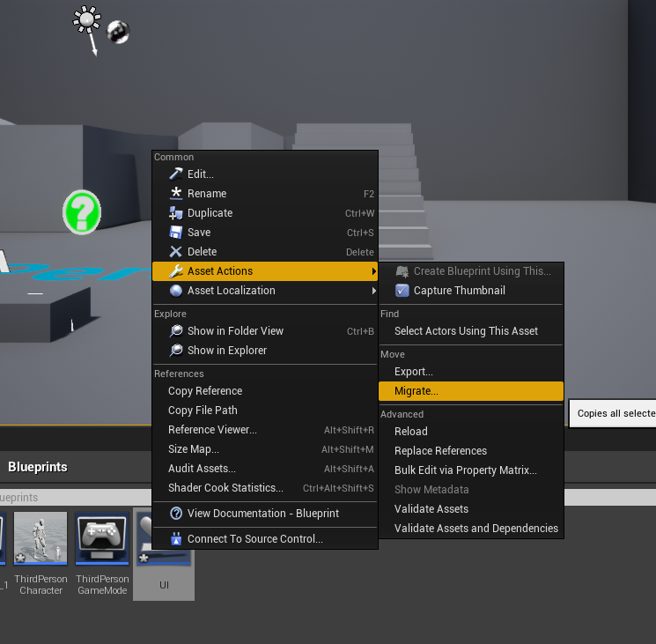Click the Blueprints folder title
Viewport: 656px width, 644px height.
pos(38,467)
